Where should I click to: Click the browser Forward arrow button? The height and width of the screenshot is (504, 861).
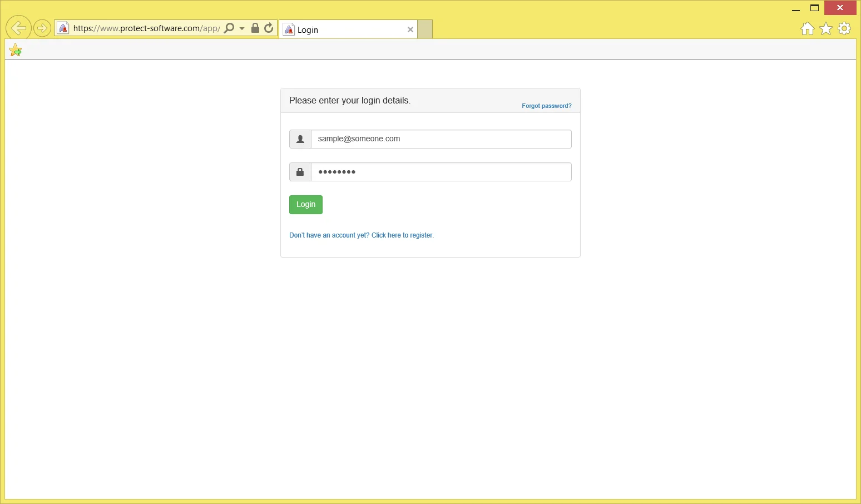tap(42, 28)
